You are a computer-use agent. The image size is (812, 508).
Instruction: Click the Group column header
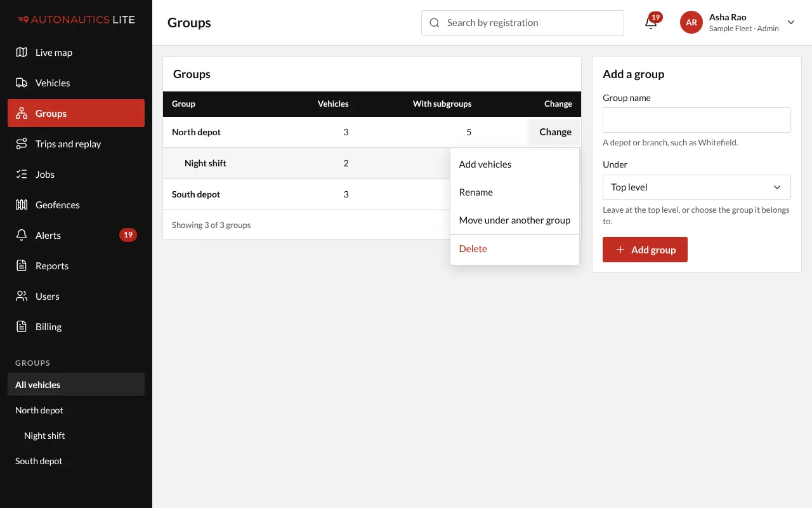click(x=183, y=104)
